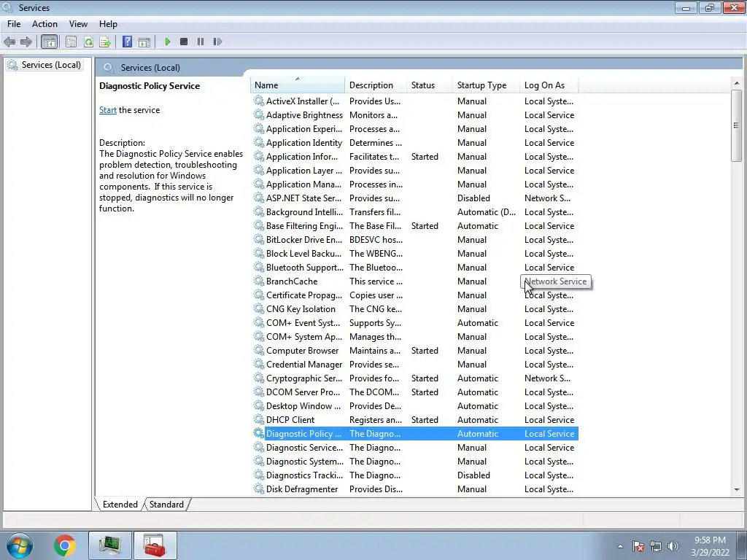Image resolution: width=747 pixels, height=560 pixels.
Task: Sort by the Log On As header
Action: (549, 85)
